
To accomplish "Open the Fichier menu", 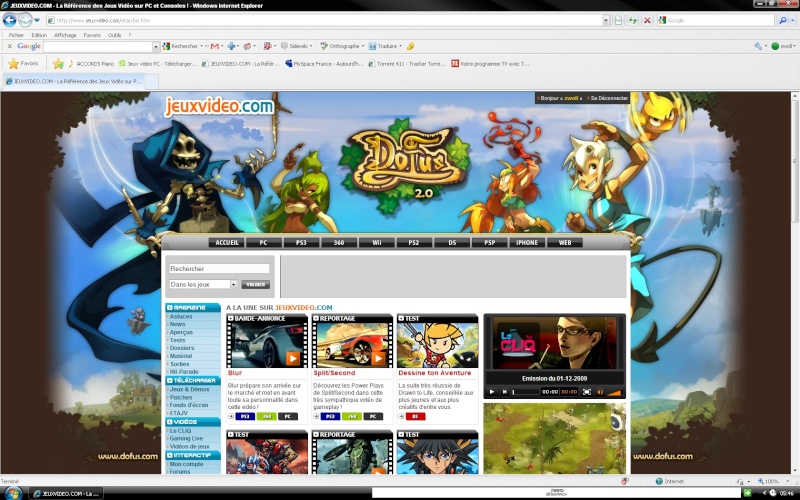I will tap(16, 35).
